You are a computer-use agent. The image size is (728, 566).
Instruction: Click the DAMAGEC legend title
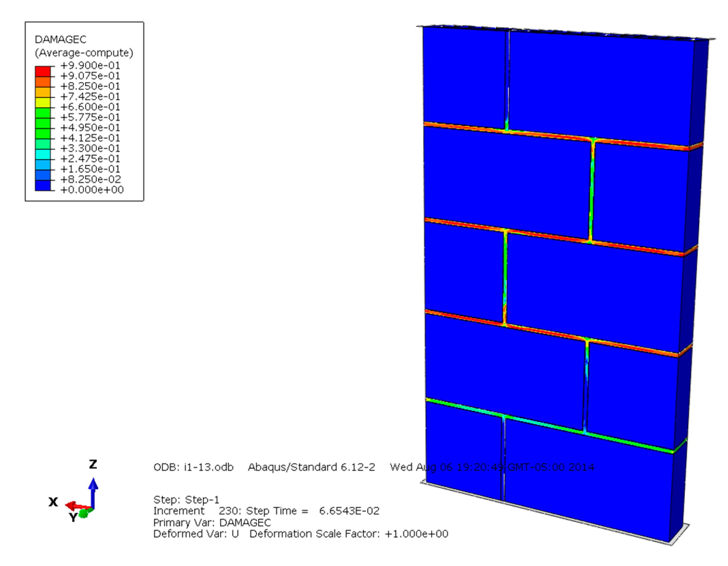(x=60, y=40)
